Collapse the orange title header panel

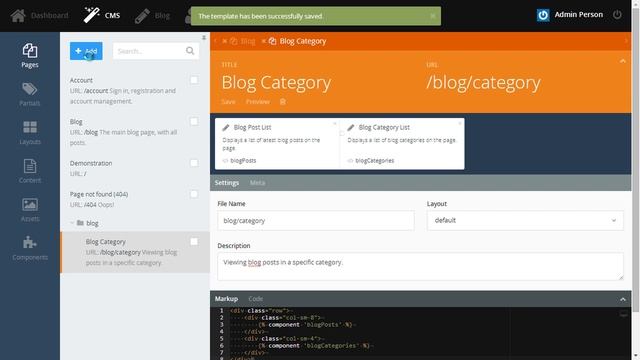pyautogui.click(x=622, y=61)
